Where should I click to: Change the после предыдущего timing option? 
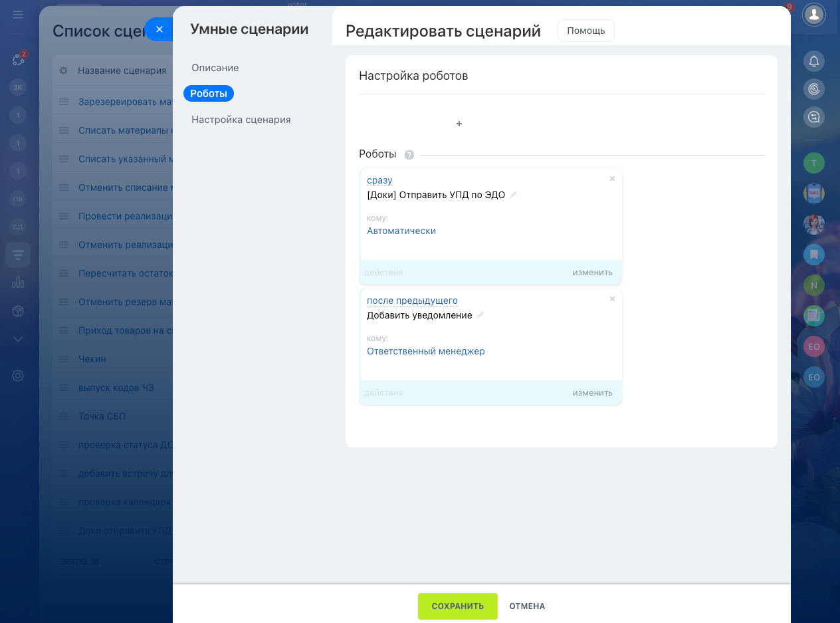click(x=412, y=301)
